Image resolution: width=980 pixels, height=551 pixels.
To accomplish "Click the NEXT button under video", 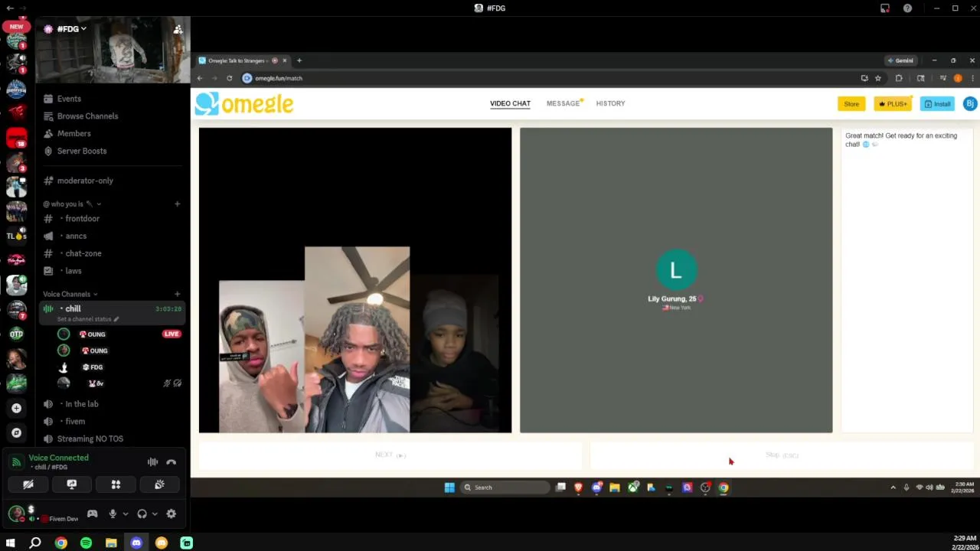I will click(390, 455).
